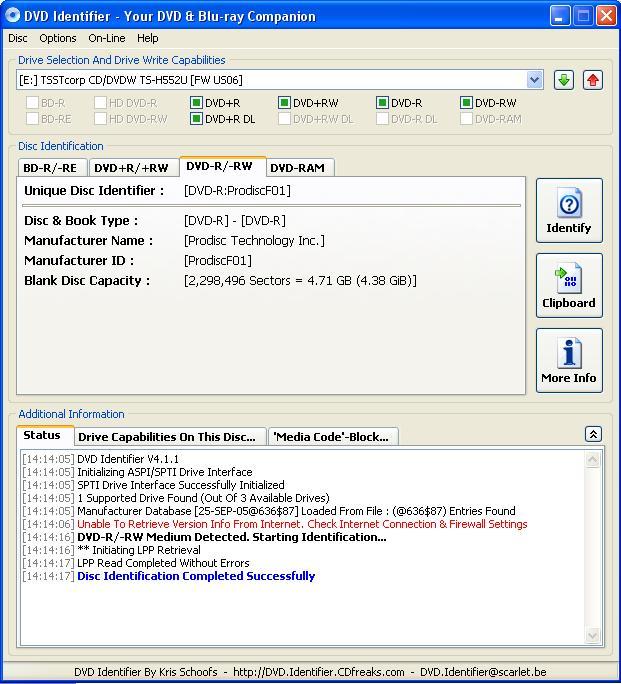Click the 'Manufacturer Database' loaded log line
621x684 pixels.
coord(296,511)
